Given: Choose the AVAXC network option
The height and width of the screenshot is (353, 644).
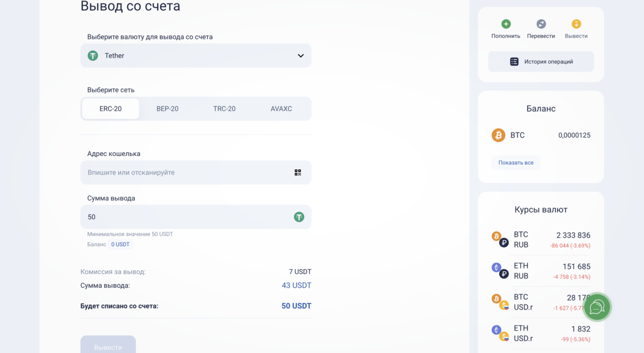Looking at the screenshot, I should click(281, 108).
